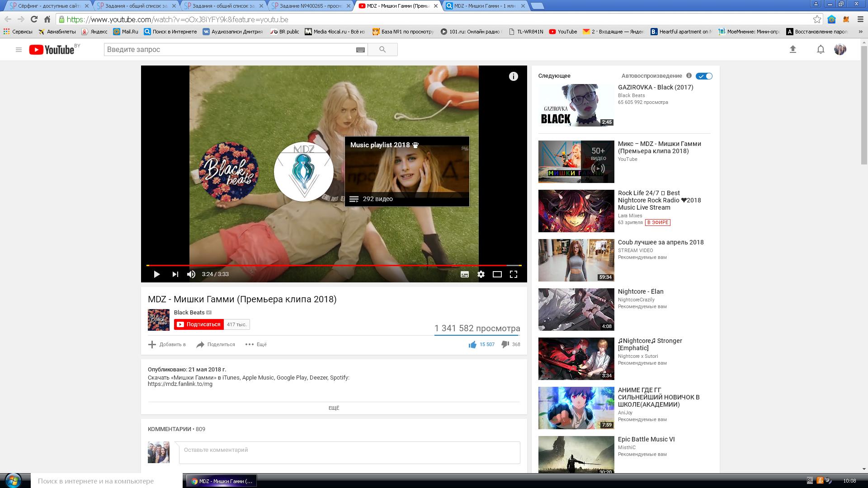868x488 pixels.
Task: Open the Ещё three-dots menu
Action: pyautogui.click(x=256, y=345)
